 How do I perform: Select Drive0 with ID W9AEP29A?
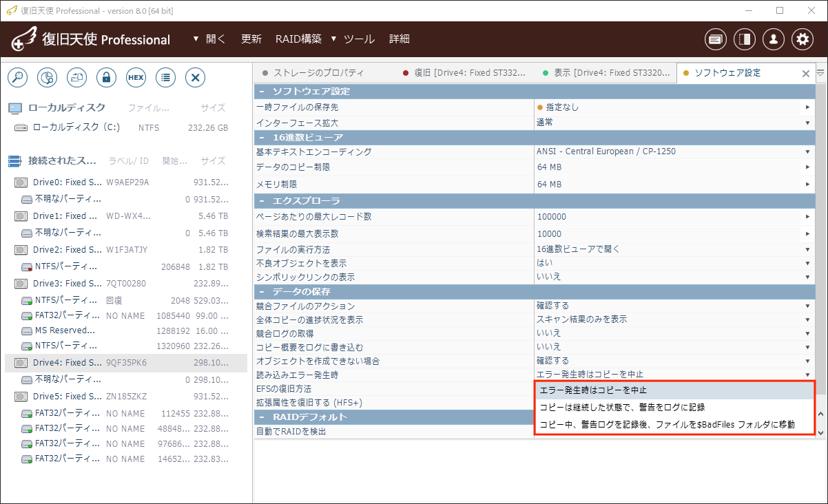click(x=126, y=182)
